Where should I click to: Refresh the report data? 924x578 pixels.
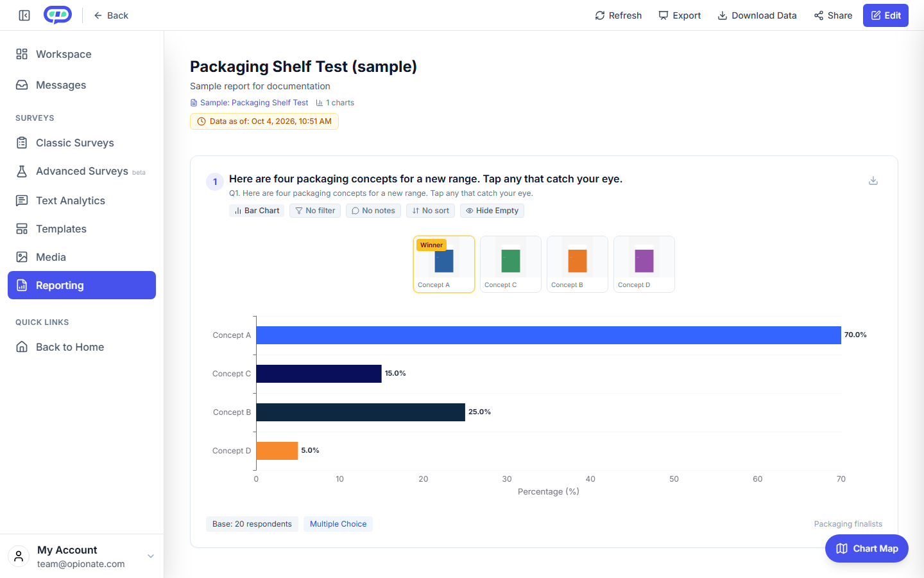[x=618, y=15]
